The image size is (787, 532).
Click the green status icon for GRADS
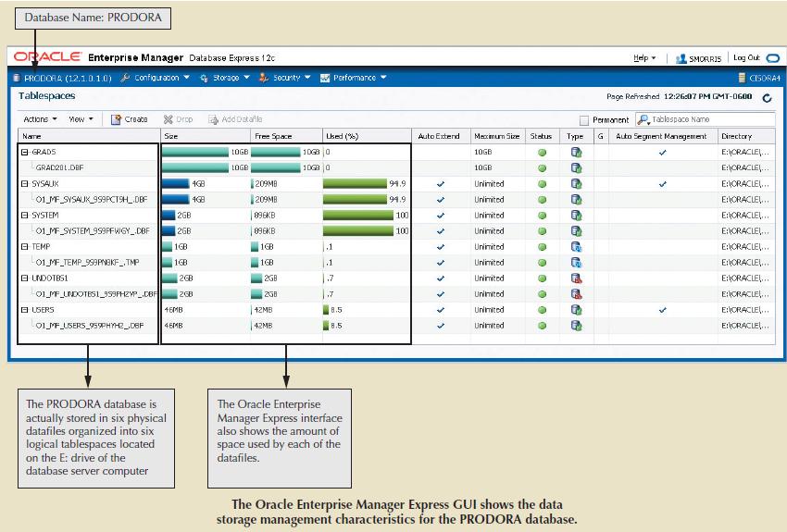pyautogui.click(x=542, y=153)
